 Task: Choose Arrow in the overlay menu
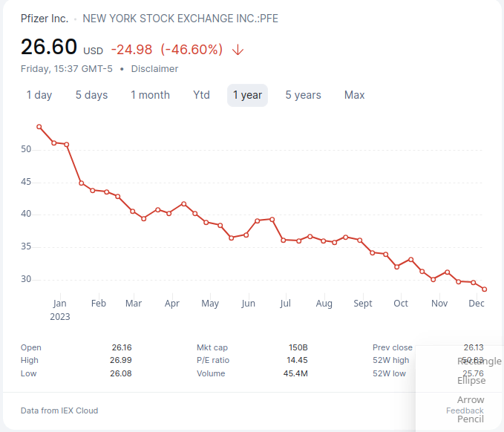tap(471, 399)
